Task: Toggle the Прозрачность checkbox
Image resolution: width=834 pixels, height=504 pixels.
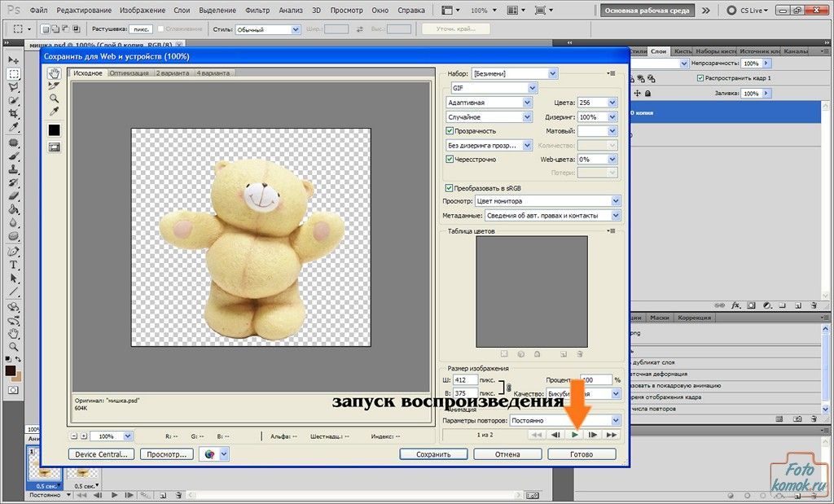Action: (x=450, y=131)
